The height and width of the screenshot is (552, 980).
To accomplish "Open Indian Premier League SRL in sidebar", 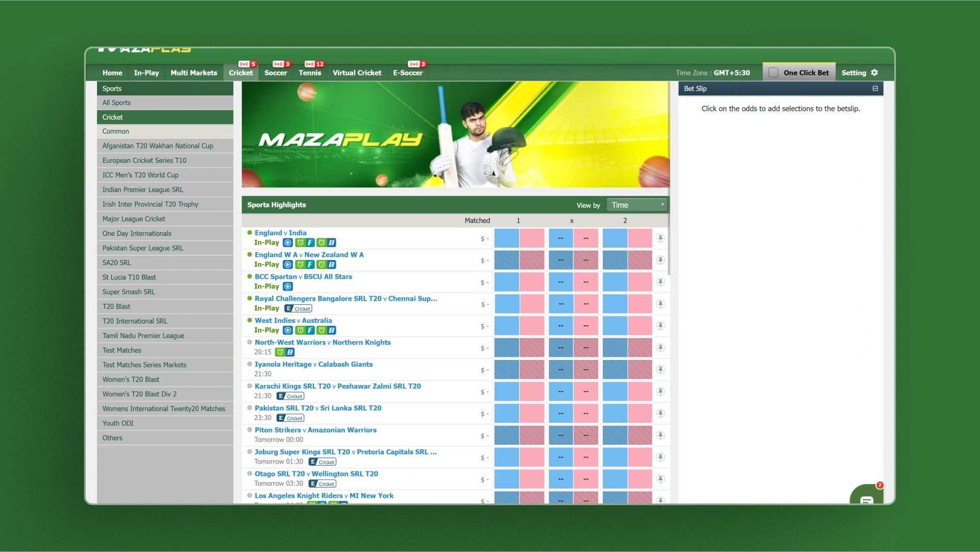I will pos(165,189).
